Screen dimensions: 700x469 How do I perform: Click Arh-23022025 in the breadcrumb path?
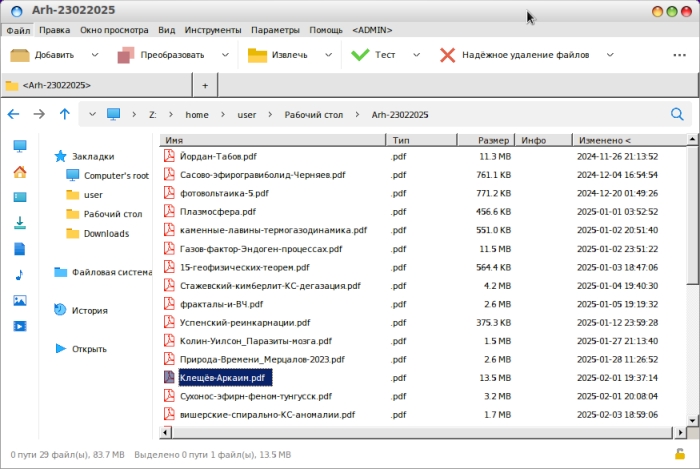(400, 115)
